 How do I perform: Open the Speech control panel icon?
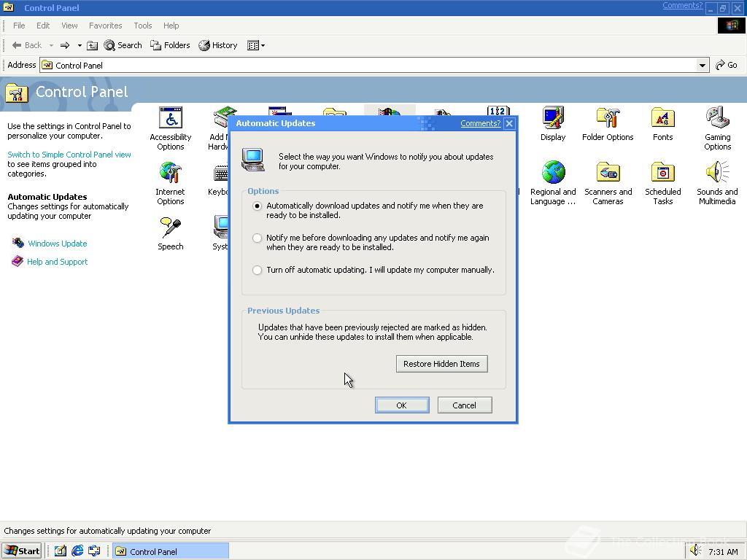click(x=171, y=233)
